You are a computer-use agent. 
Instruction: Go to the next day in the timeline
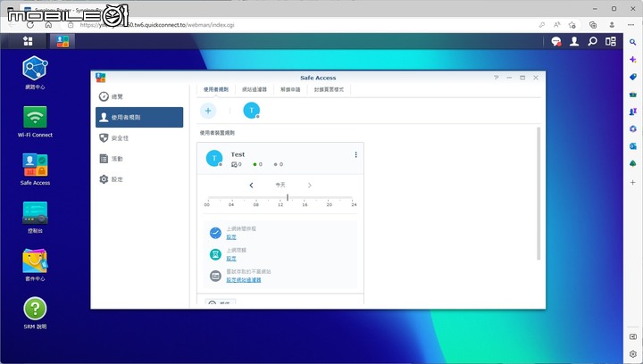coord(310,185)
